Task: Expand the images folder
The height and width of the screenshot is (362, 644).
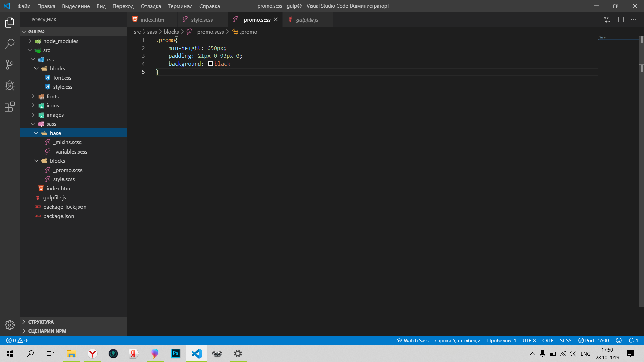Action: [x=33, y=115]
